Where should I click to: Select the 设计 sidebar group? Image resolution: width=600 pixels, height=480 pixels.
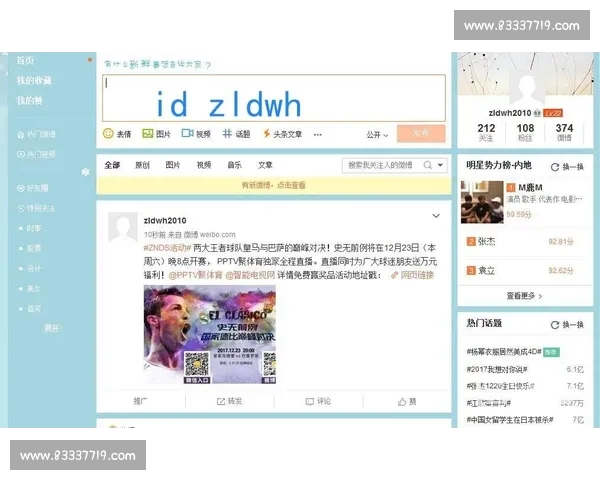click(x=34, y=268)
